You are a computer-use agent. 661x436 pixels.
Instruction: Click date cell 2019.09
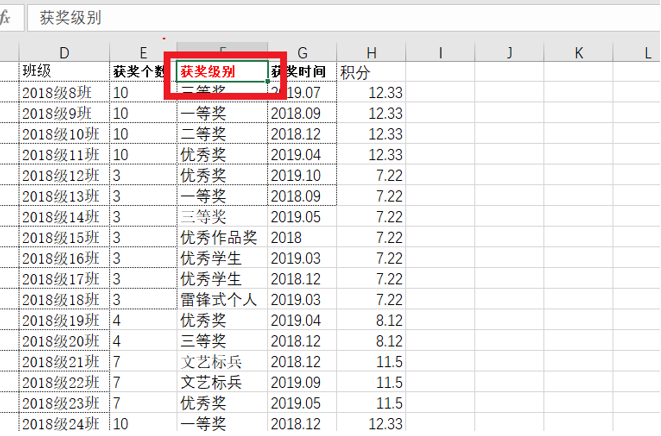pyautogui.click(x=302, y=382)
